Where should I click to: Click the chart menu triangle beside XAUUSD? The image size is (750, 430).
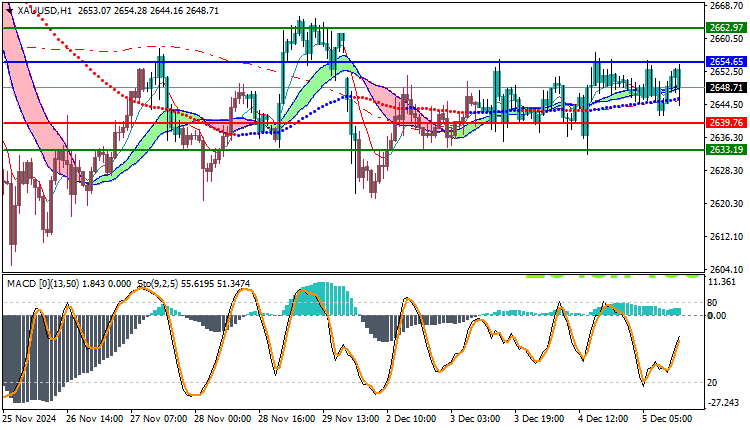[10, 11]
